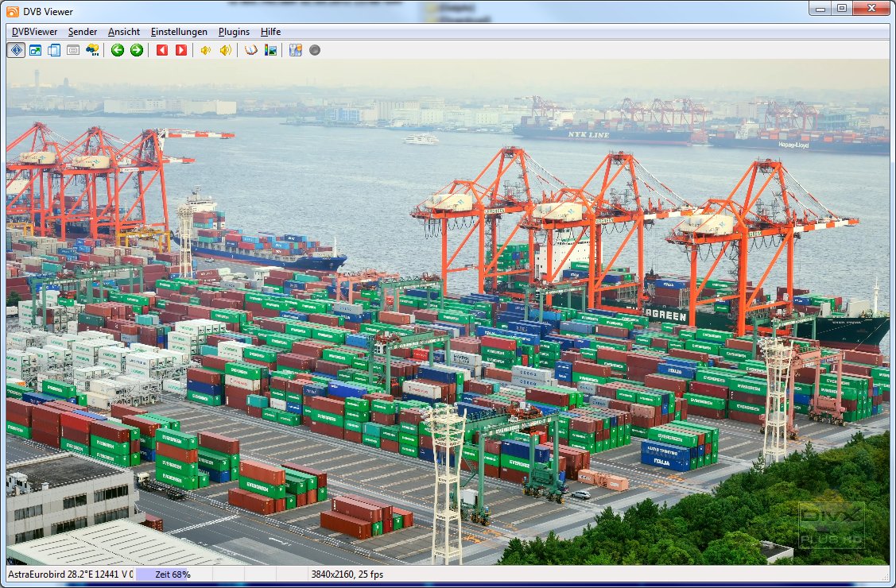The image size is (896, 588).
Task: Expand the Einstellungen menu
Action: [x=179, y=32]
